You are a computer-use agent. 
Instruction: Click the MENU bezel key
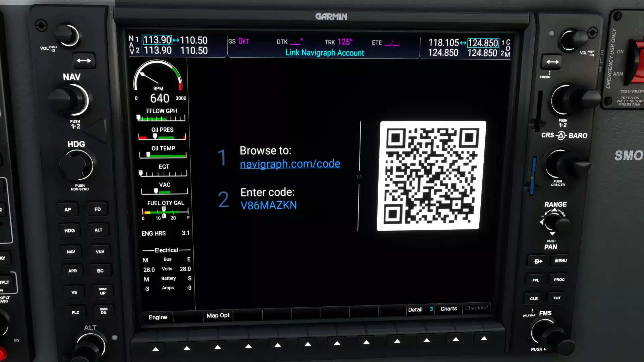coord(560,261)
